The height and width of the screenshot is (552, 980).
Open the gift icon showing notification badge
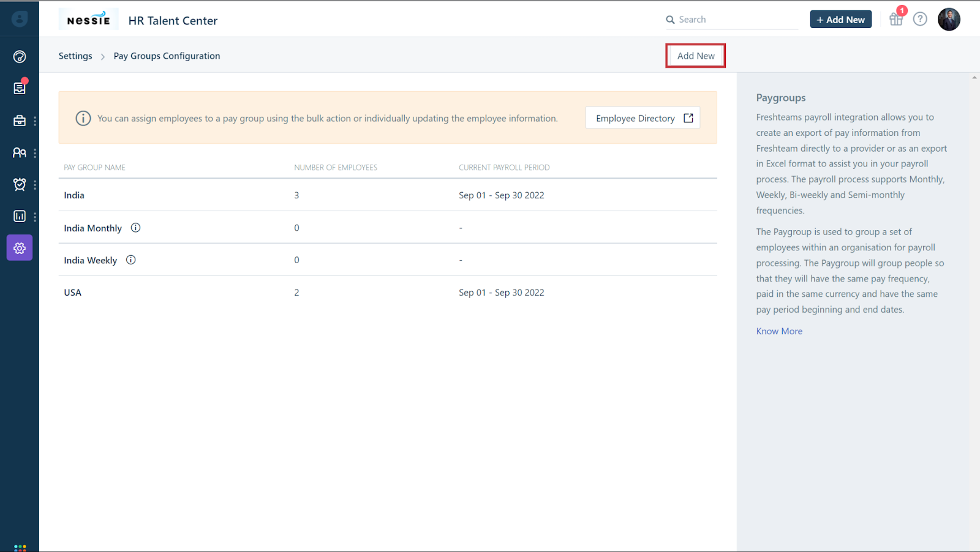[895, 19]
